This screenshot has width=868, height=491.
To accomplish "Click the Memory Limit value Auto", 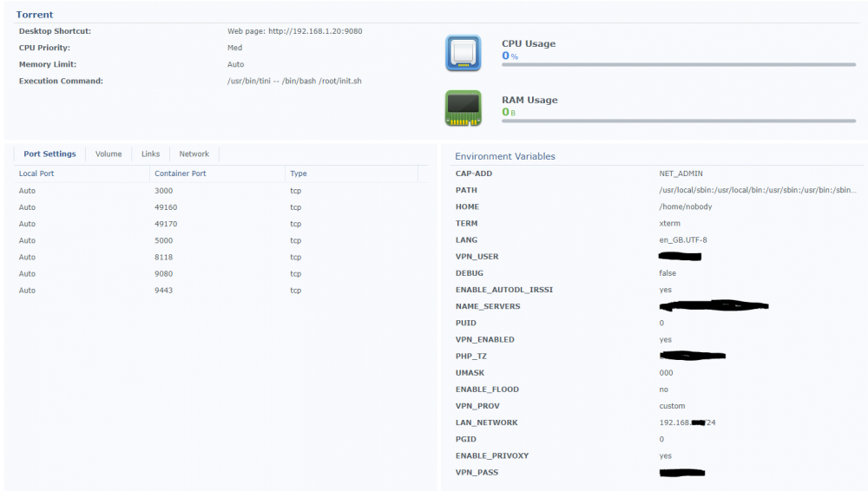I will pos(236,64).
